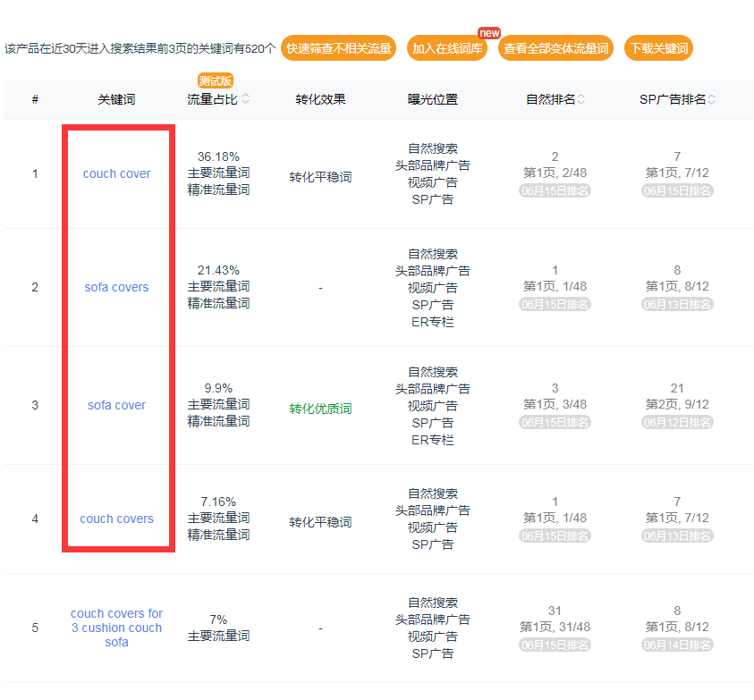754x700 pixels.
Task: Open the sofa covers keyword link
Action: (x=117, y=287)
